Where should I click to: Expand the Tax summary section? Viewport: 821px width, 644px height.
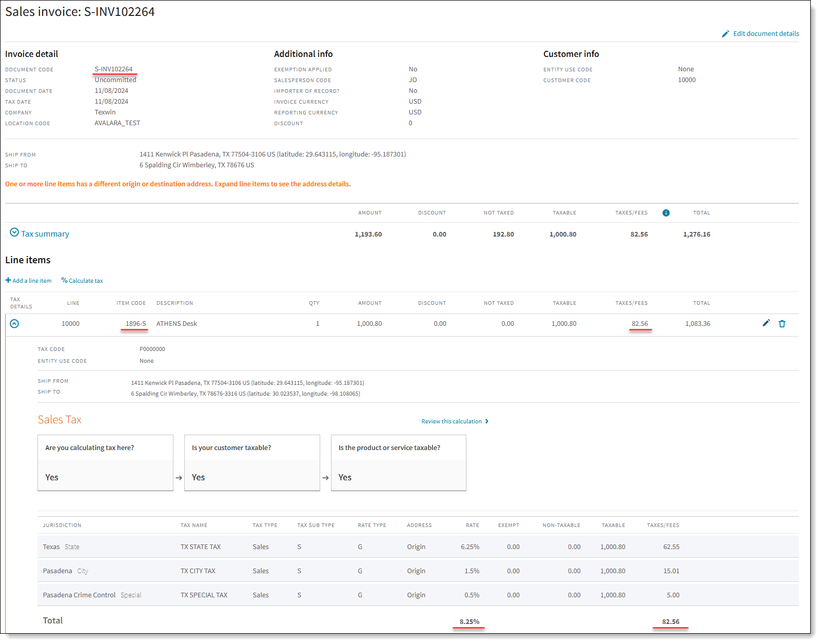[x=14, y=232]
